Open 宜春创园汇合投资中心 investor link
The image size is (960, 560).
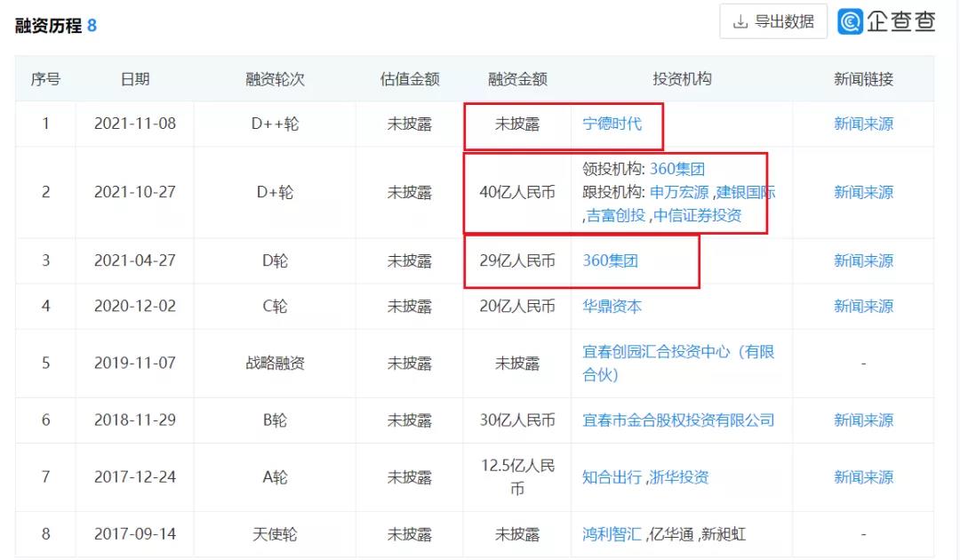coord(678,363)
